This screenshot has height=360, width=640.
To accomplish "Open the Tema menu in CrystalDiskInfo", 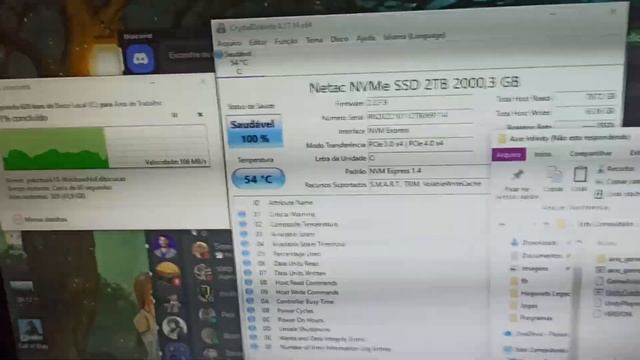I will (314, 40).
